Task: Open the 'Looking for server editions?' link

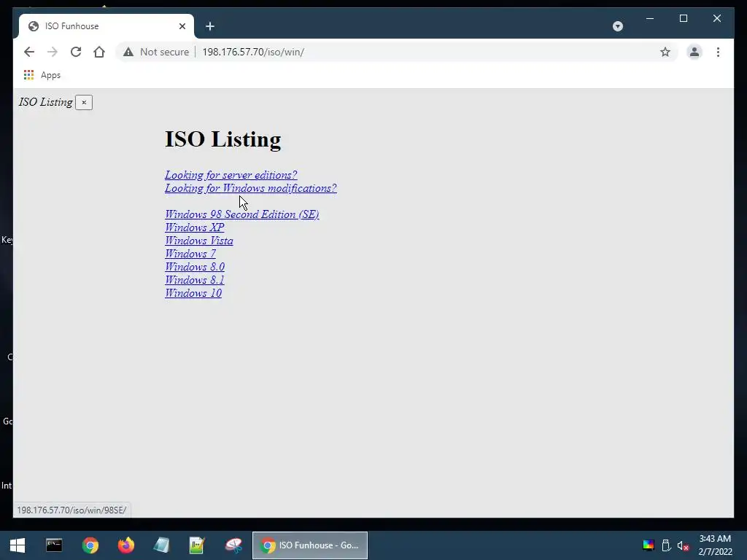Action: [x=231, y=175]
